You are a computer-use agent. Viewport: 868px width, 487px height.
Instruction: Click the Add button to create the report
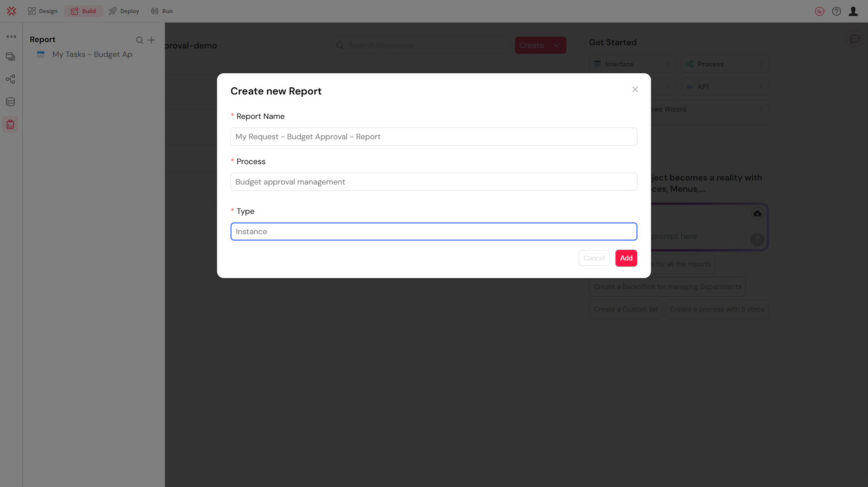tap(626, 258)
